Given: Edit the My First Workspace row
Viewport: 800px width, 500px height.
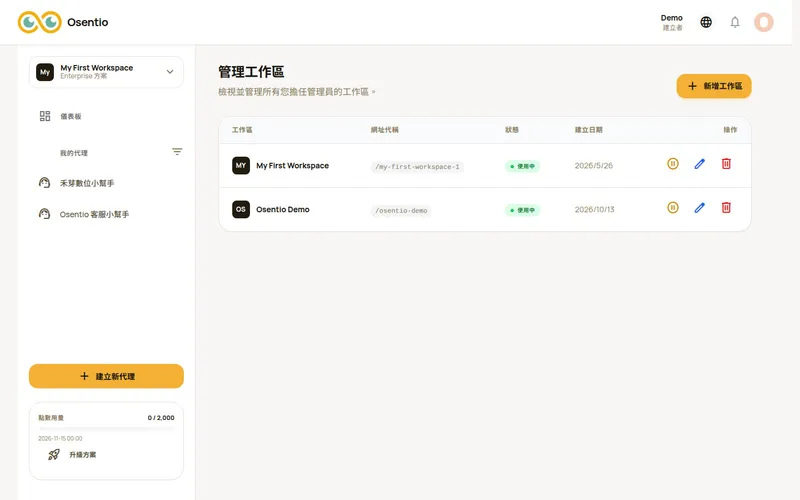Looking at the screenshot, I should (699, 164).
